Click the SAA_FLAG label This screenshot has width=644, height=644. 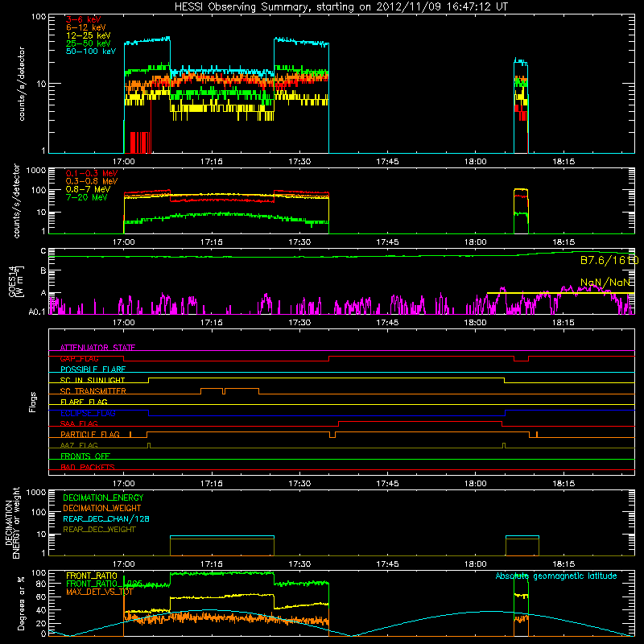tap(79, 423)
